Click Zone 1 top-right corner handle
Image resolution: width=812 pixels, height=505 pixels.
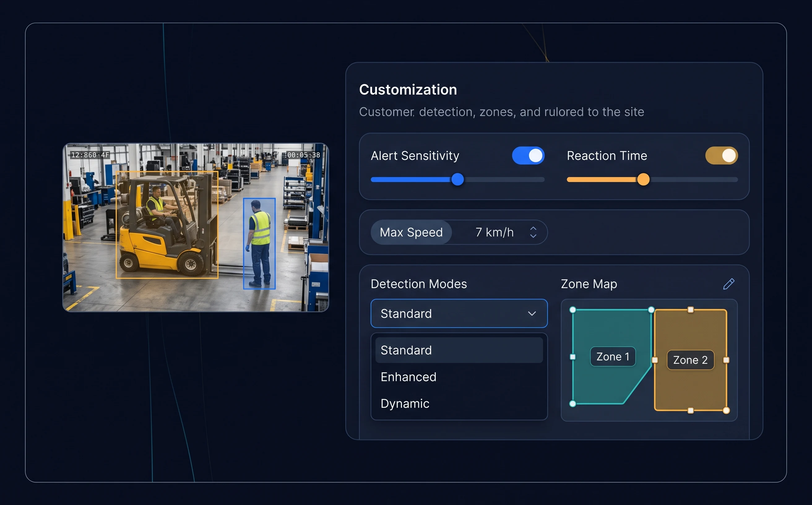(x=651, y=310)
